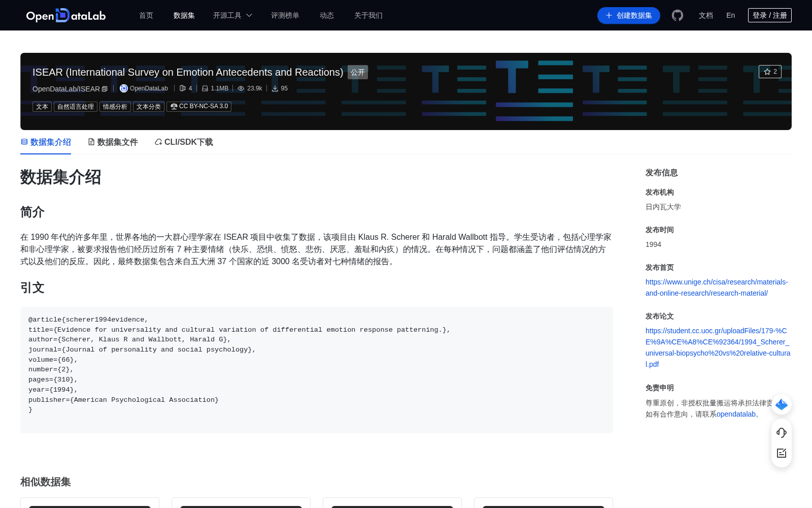
Task: Click the downloads icon showing 95
Action: click(275, 88)
